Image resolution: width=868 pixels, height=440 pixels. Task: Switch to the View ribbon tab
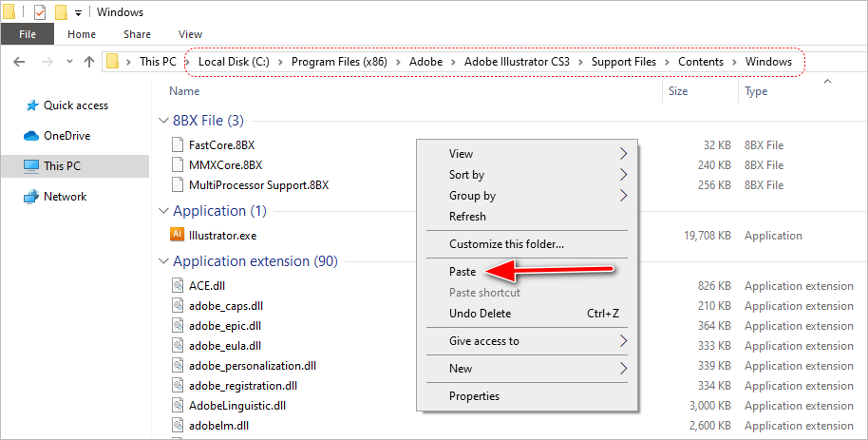coord(190,34)
